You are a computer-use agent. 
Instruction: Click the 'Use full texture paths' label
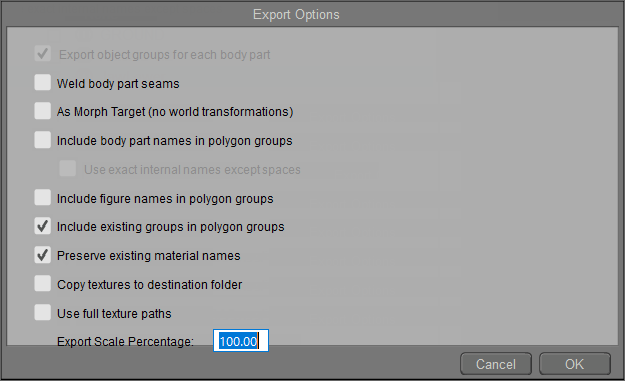pyautogui.click(x=114, y=314)
